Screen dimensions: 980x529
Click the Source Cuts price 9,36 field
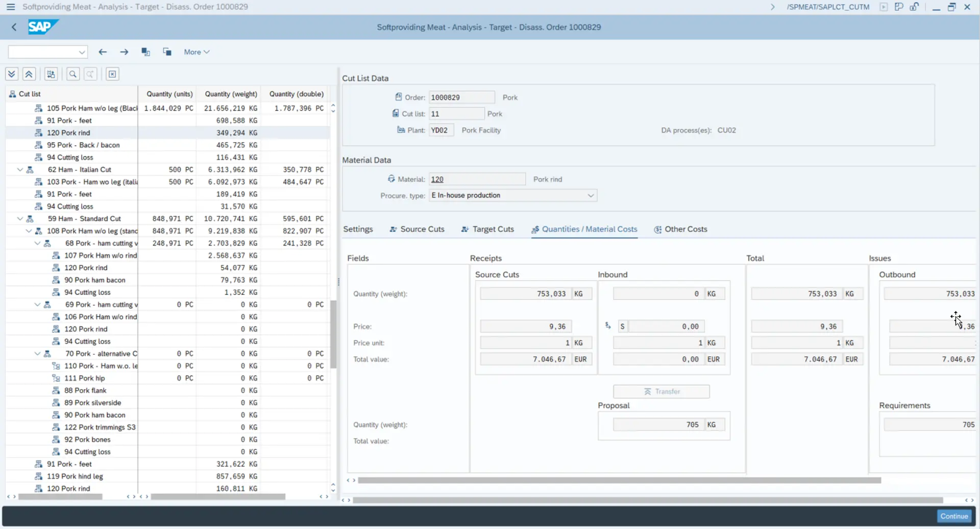coord(526,327)
